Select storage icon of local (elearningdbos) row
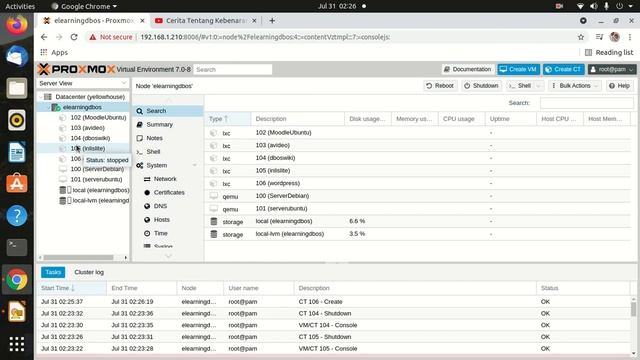The height and width of the screenshot is (360, 640). [213, 221]
